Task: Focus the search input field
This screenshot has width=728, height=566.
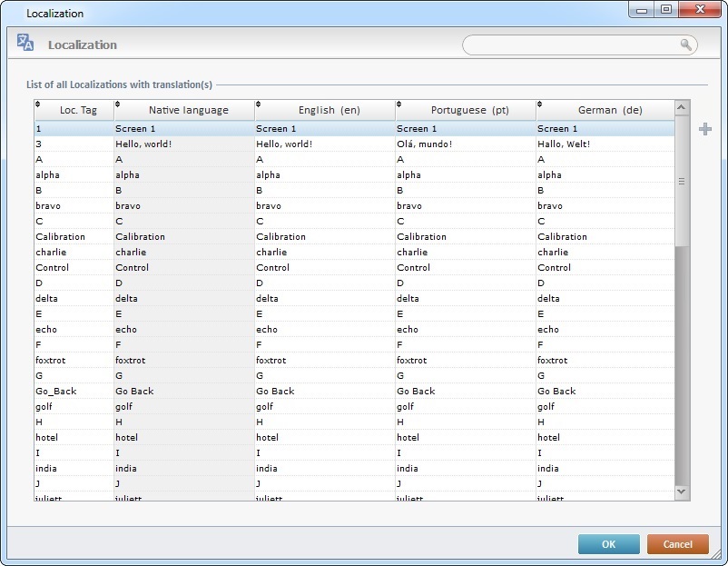Action: 572,45
